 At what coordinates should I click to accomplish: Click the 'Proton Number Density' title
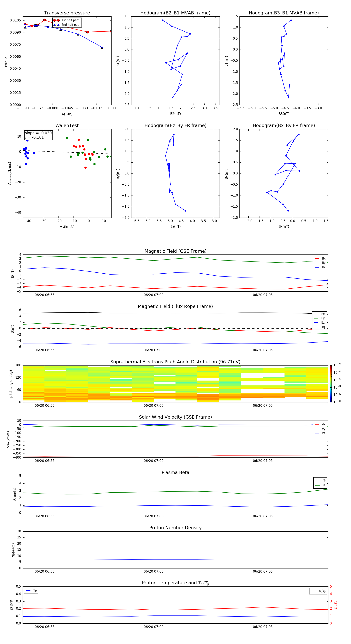pos(175,528)
